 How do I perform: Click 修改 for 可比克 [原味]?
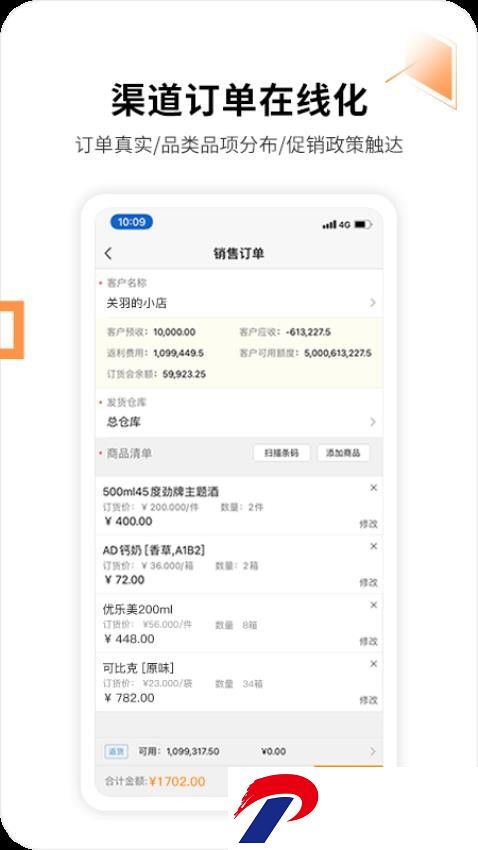coord(369,700)
